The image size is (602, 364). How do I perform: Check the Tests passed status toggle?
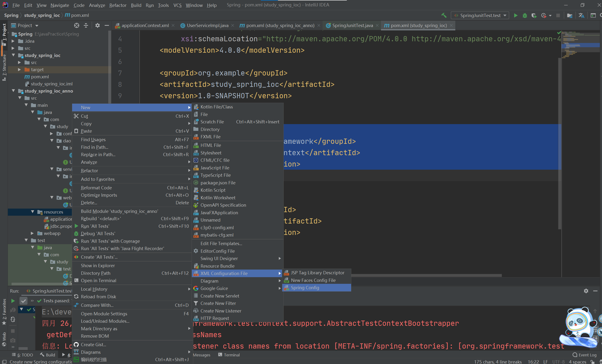coord(23,300)
